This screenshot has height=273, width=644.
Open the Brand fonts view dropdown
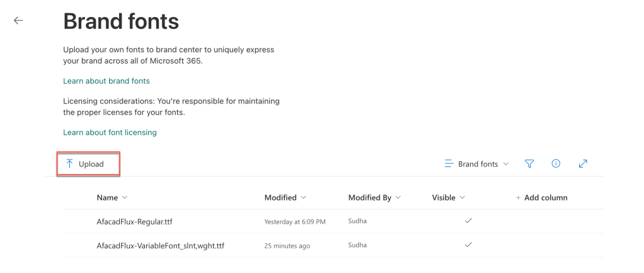point(505,164)
